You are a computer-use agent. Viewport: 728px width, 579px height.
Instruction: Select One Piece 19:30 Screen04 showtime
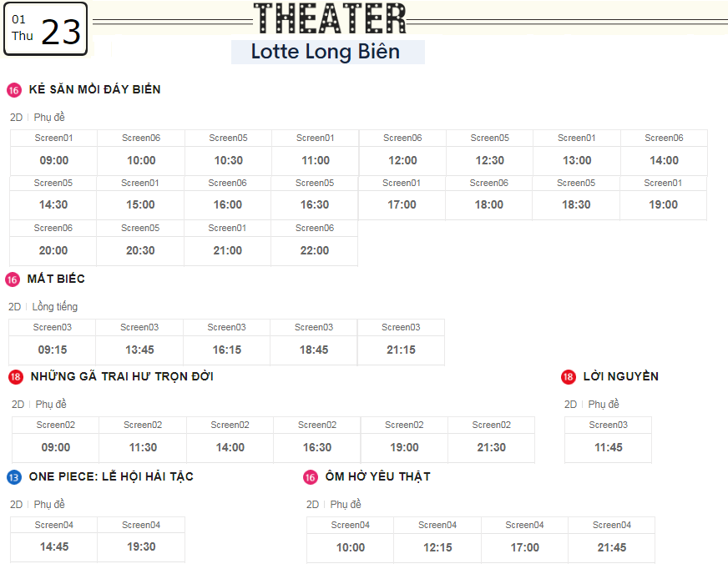(141, 540)
